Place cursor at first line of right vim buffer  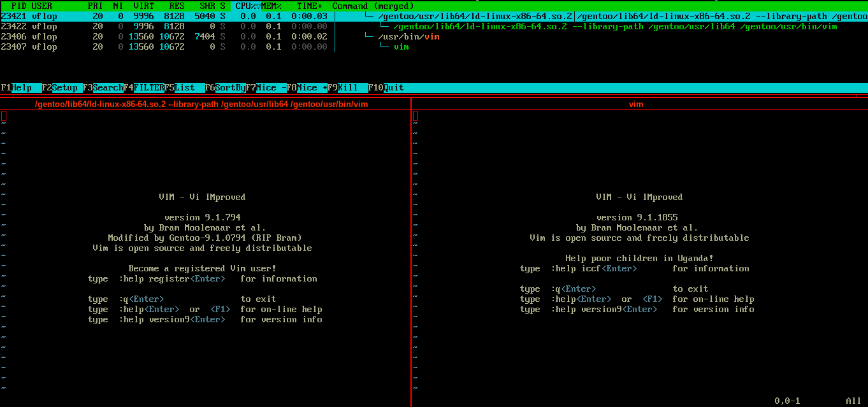416,115
